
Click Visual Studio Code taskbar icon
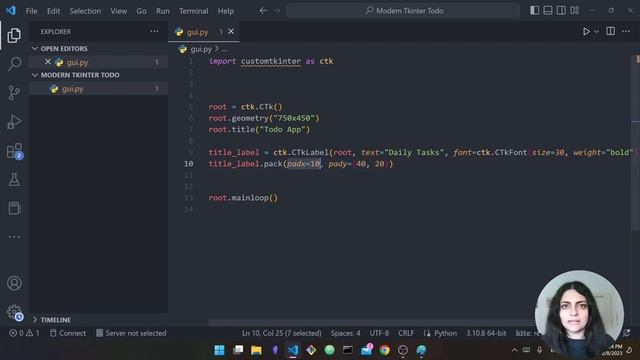(293, 350)
